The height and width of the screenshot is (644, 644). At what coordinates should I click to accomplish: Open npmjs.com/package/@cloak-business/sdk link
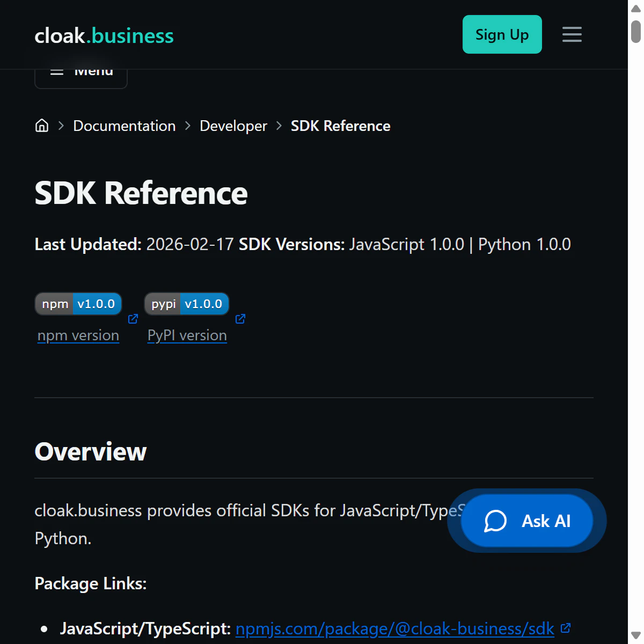(x=395, y=628)
